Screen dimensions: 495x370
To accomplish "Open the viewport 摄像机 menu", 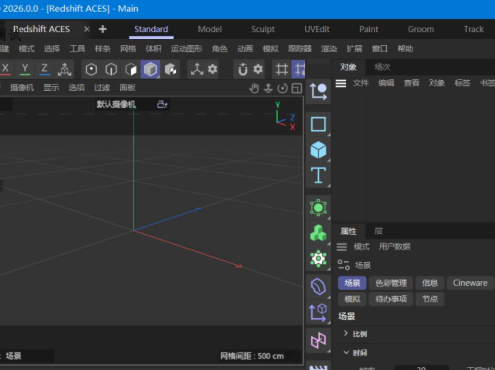I will tap(22, 88).
